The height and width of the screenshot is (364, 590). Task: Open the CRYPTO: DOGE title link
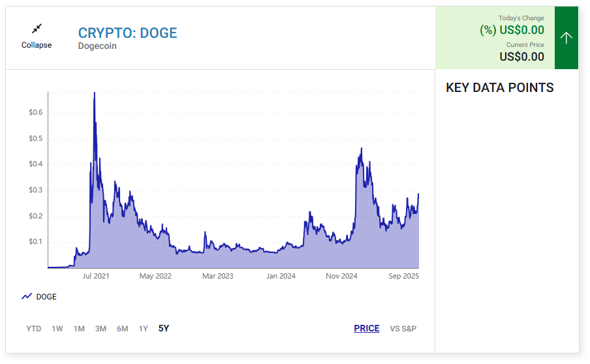click(x=127, y=33)
